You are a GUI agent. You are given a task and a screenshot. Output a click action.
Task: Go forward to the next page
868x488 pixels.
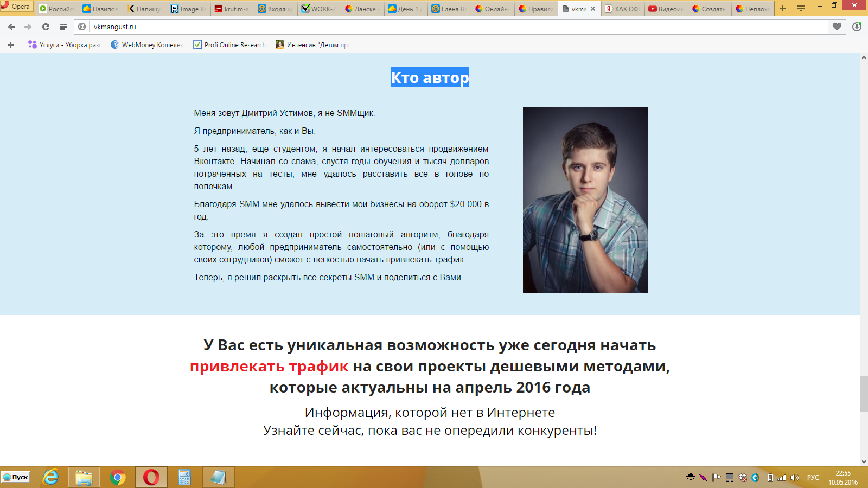pos(28,27)
